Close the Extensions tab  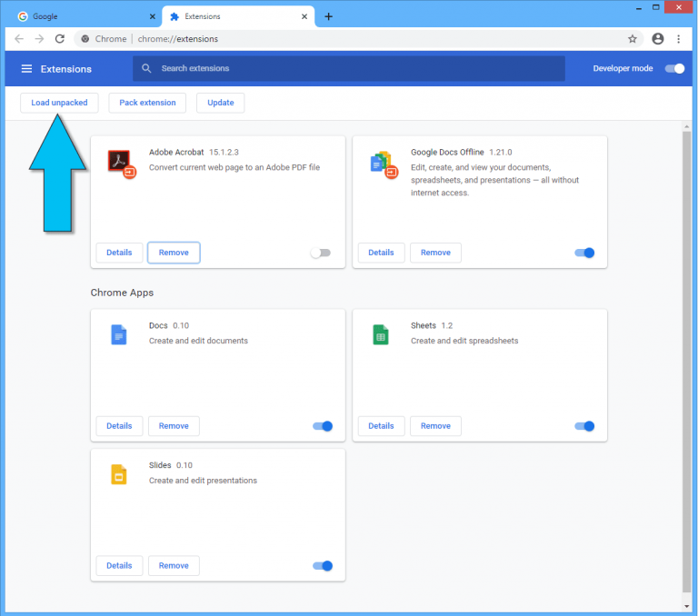click(x=304, y=16)
